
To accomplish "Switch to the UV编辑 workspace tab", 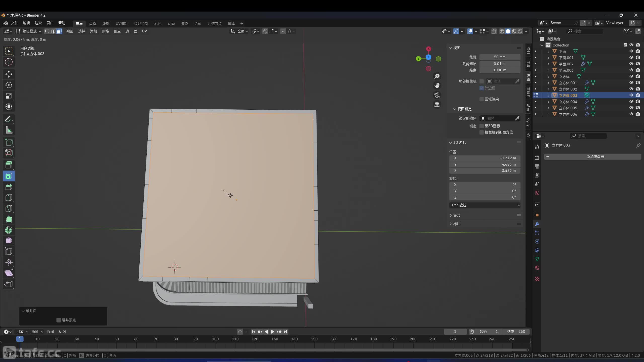I will click(122, 24).
